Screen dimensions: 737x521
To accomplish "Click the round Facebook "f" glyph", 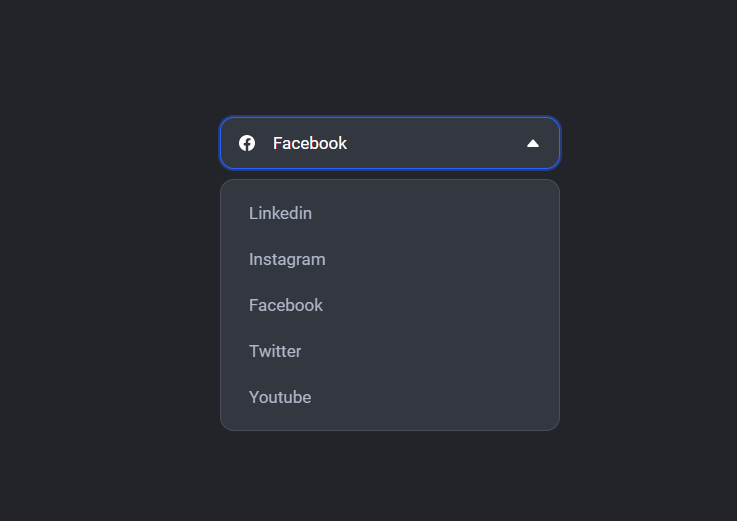I will pyautogui.click(x=247, y=143).
